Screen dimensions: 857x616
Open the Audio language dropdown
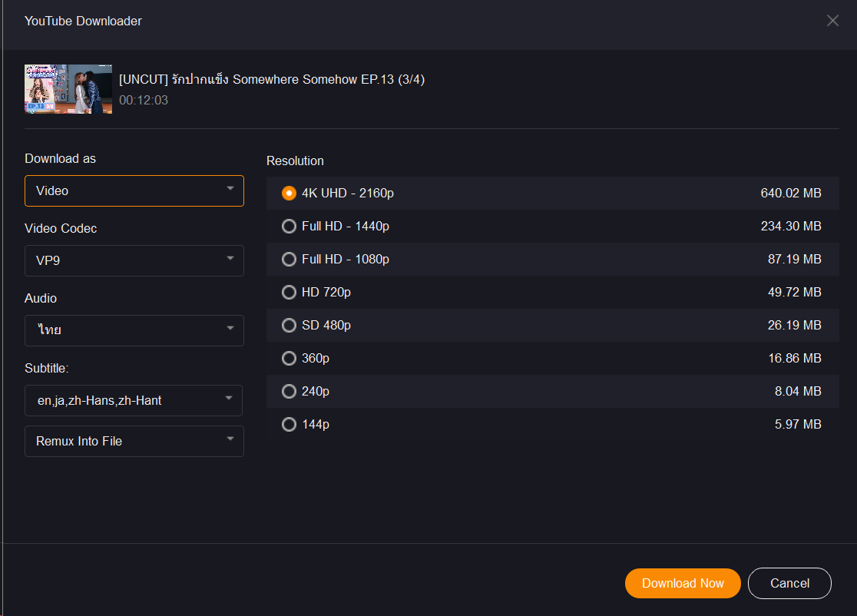[x=134, y=331]
